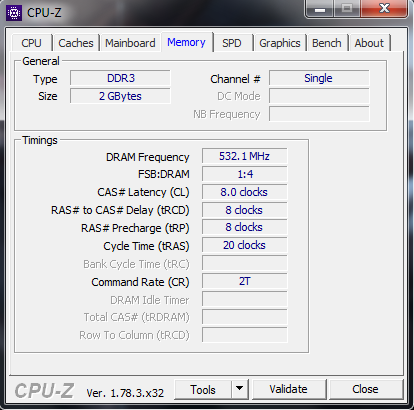
Task: Open the Tools dropdown arrow
Action: pos(239,389)
